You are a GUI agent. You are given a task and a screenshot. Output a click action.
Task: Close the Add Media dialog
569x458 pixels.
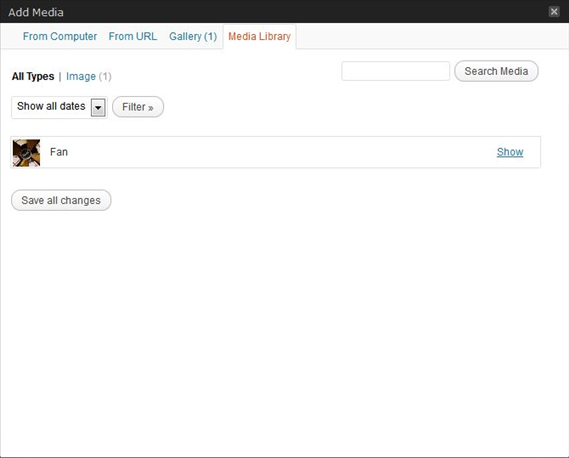pos(554,12)
